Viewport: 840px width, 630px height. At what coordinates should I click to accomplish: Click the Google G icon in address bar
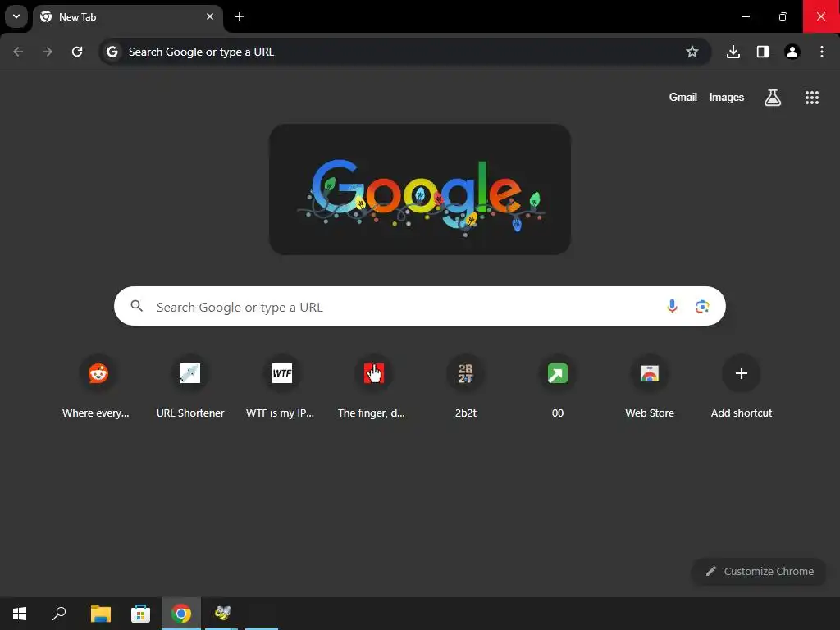112,52
